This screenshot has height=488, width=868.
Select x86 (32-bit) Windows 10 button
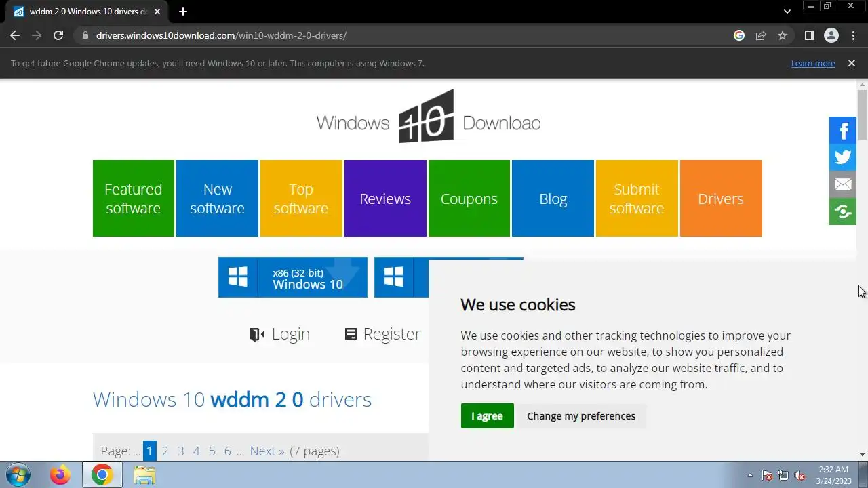pyautogui.click(x=293, y=277)
